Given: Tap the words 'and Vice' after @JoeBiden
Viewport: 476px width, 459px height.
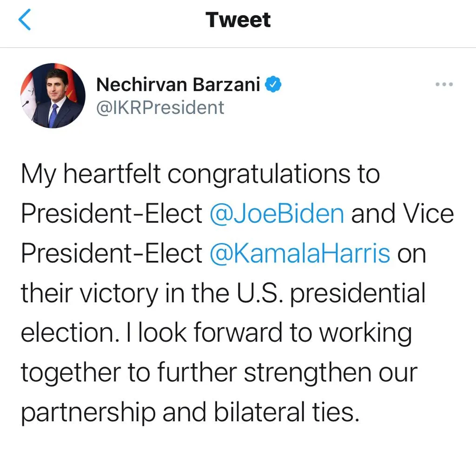Looking at the screenshot, I should click(x=403, y=213).
